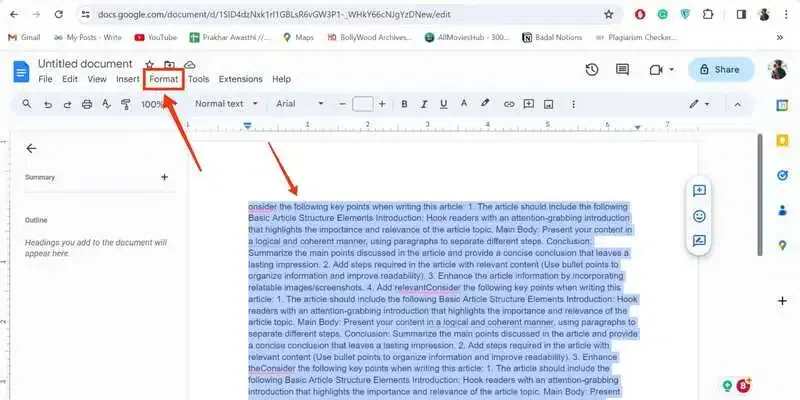800x400 pixels.
Task: Open Google Keep side panel
Action: tap(782, 140)
